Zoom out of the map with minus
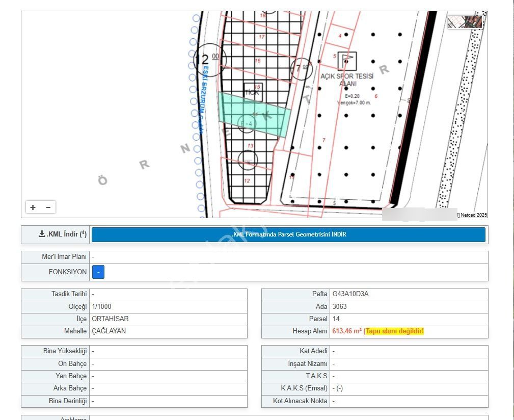 pos(48,207)
